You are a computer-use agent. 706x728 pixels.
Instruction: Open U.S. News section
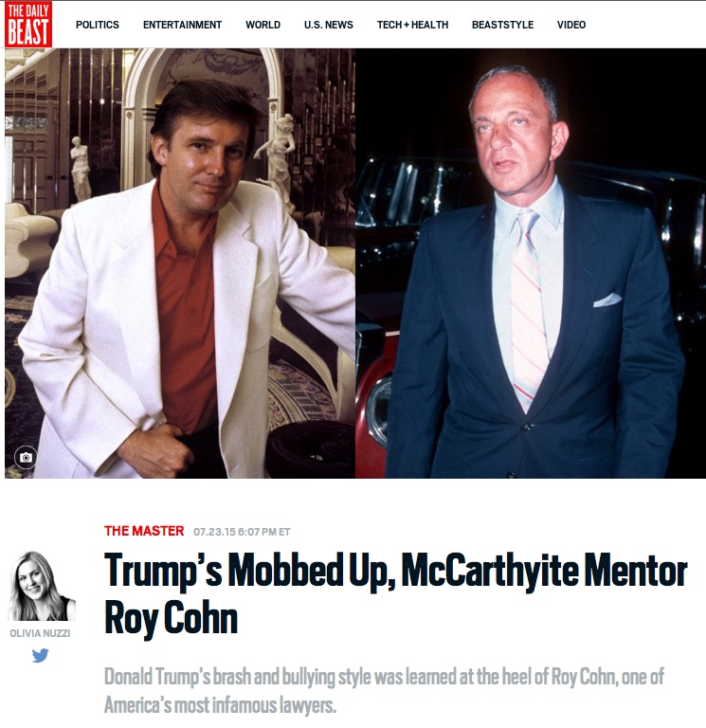tap(329, 25)
